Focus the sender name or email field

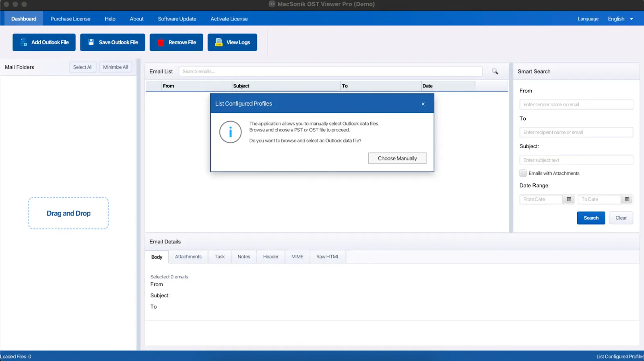[x=576, y=104]
